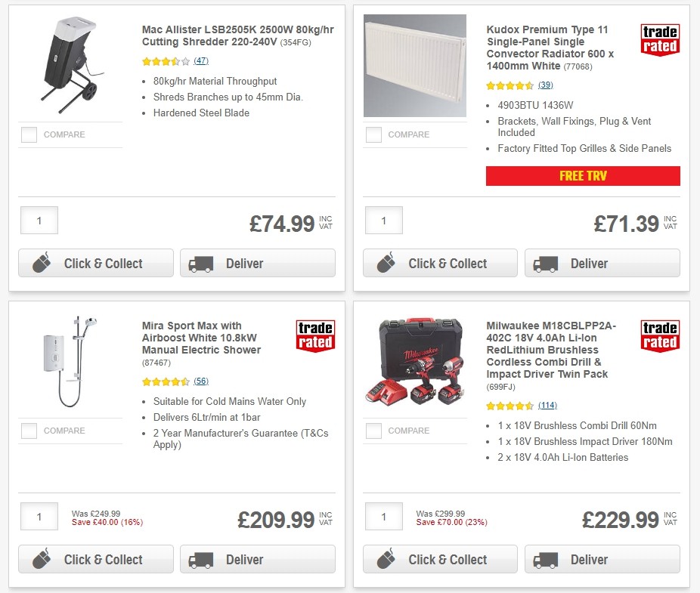Tick the COMPARE checkbox for the Mac Allister shredder

pyautogui.click(x=29, y=134)
